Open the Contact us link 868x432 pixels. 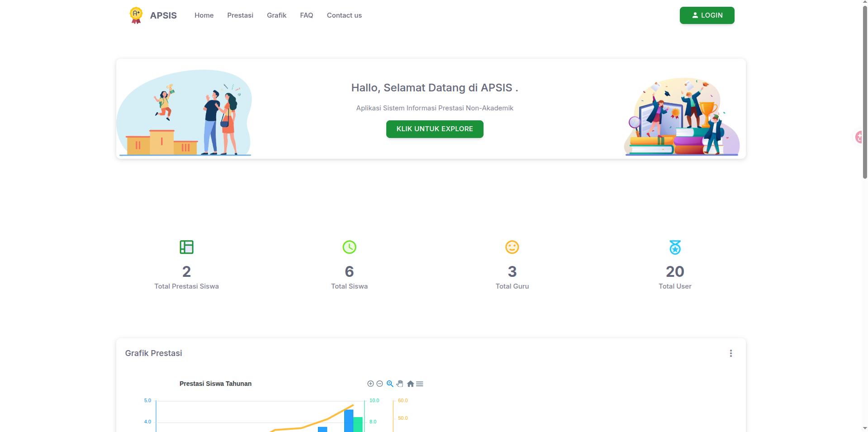point(344,15)
